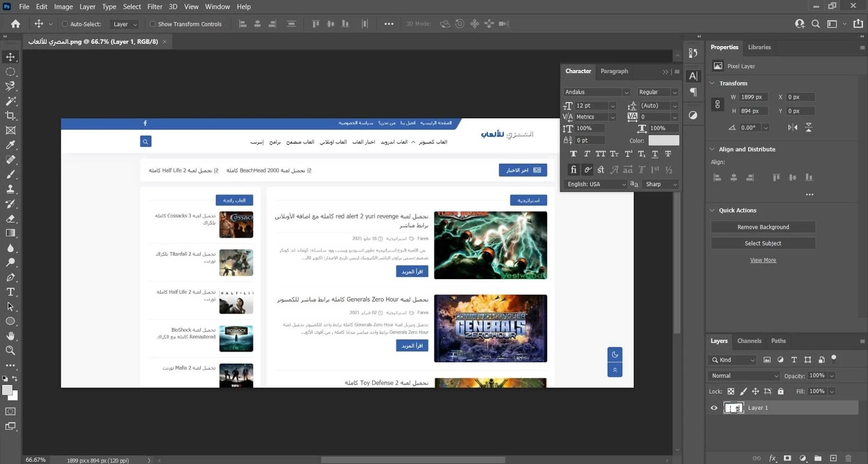Select the Frame tool
The width and height of the screenshot is (868, 464).
[x=10, y=130]
